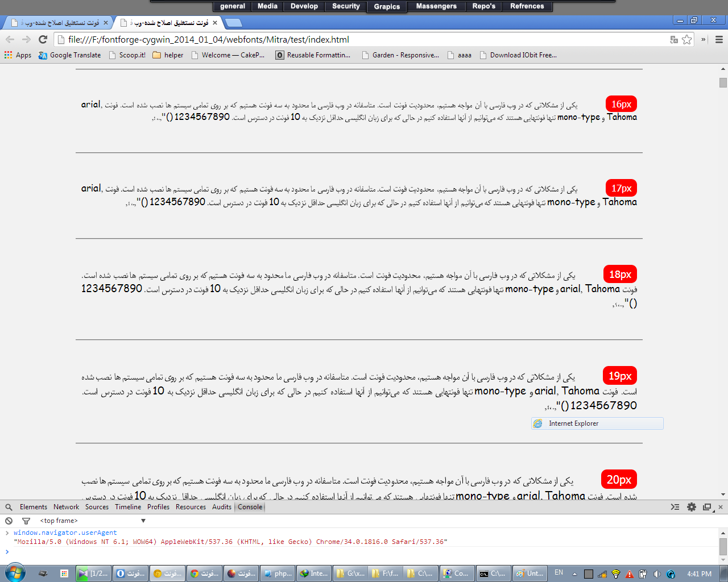728x582 pixels.
Task: Click the translate page icon in address bar
Action: pos(674,39)
